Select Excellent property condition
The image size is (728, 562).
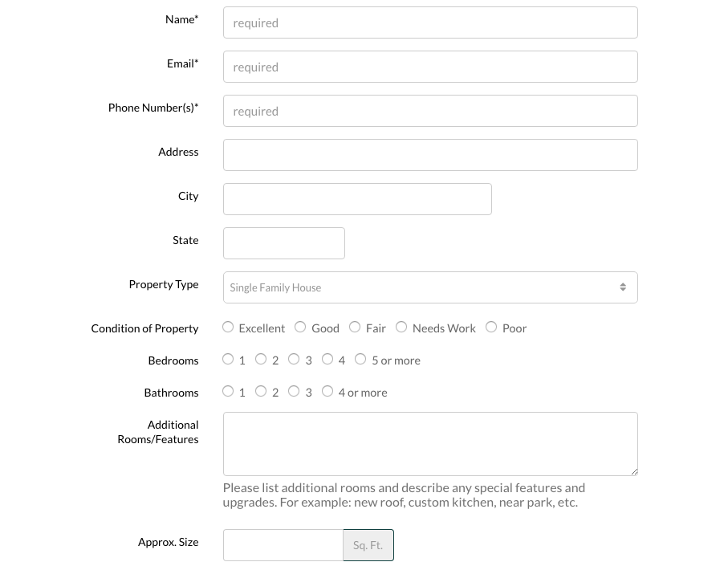(228, 327)
